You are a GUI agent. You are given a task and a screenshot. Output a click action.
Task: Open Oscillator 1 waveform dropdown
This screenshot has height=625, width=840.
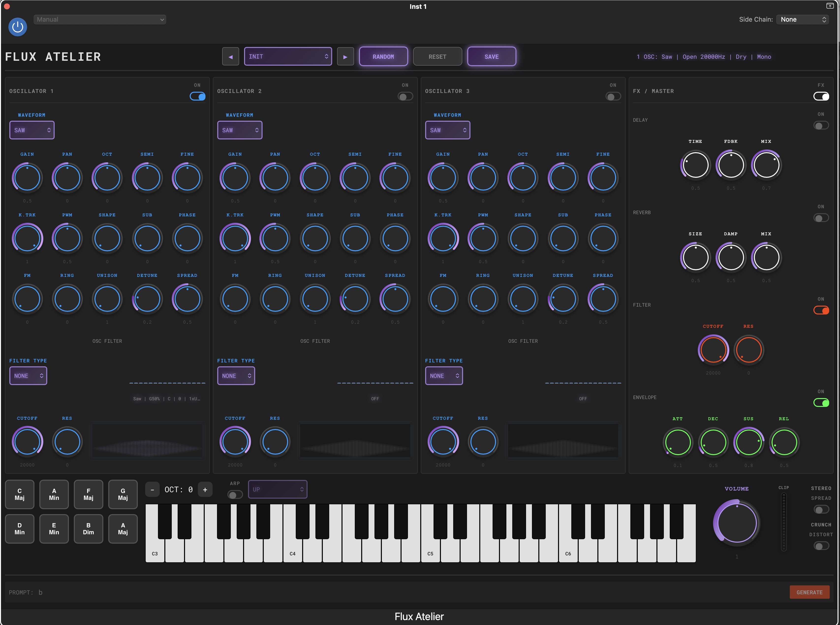32,130
